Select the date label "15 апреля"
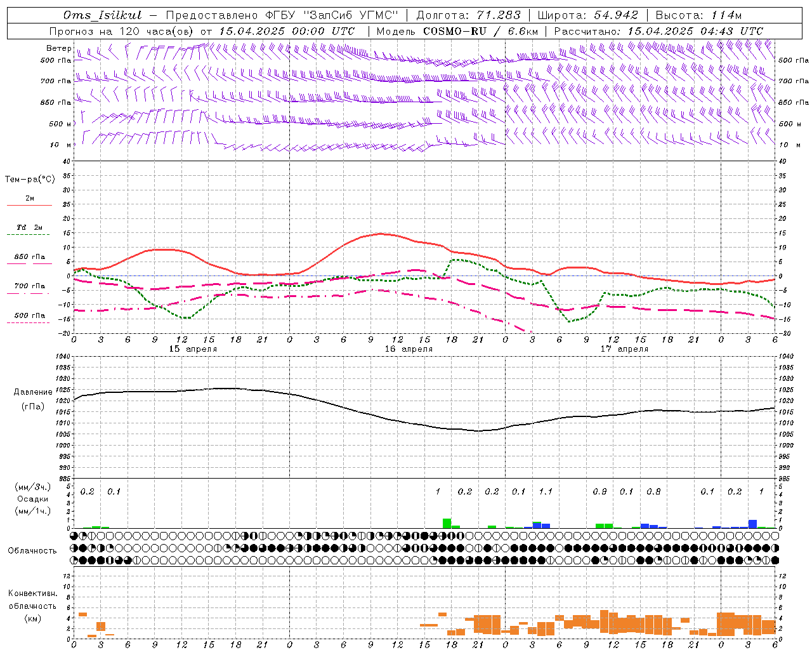The image size is (812, 650). point(193,349)
